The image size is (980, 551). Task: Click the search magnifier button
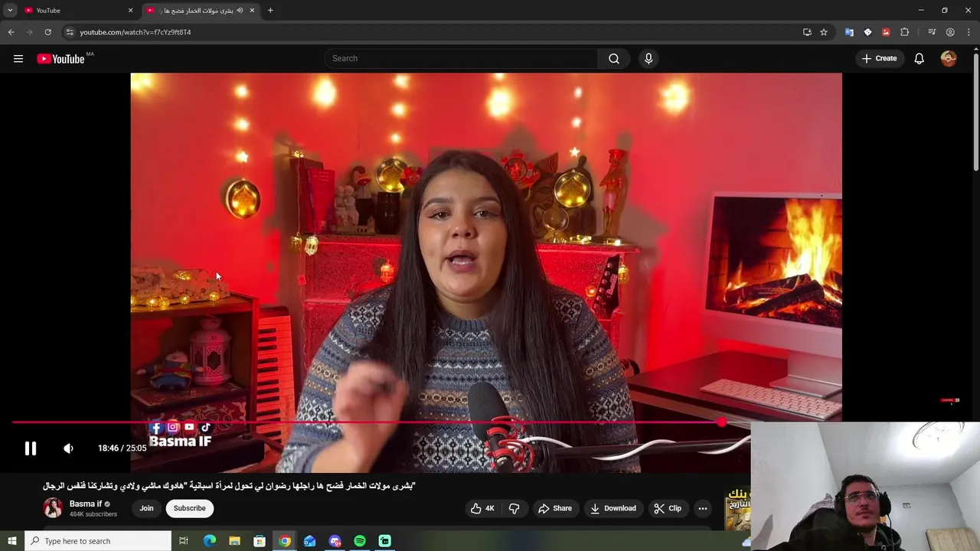pyautogui.click(x=614, y=58)
